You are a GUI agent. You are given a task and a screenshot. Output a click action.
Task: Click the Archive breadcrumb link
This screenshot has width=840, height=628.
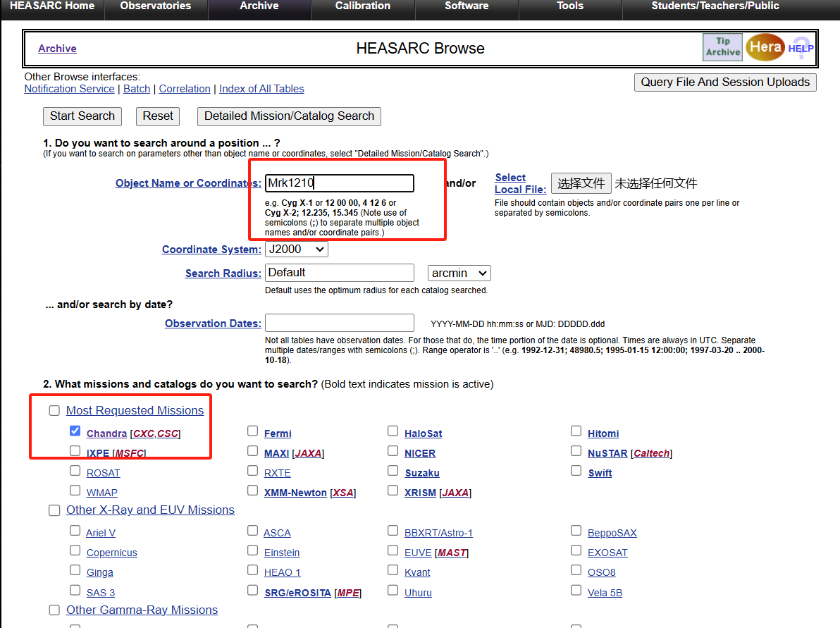tap(57, 49)
